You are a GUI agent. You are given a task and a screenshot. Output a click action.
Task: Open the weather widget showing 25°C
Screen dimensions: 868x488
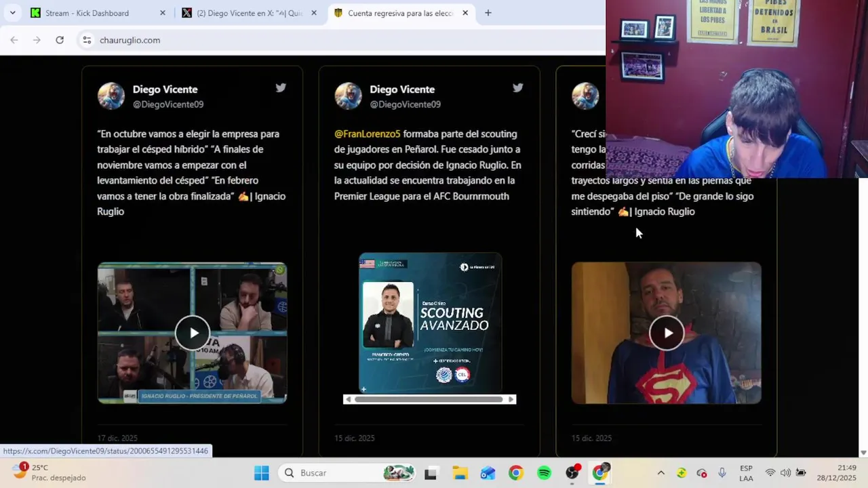pyautogui.click(x=51, y=472)
